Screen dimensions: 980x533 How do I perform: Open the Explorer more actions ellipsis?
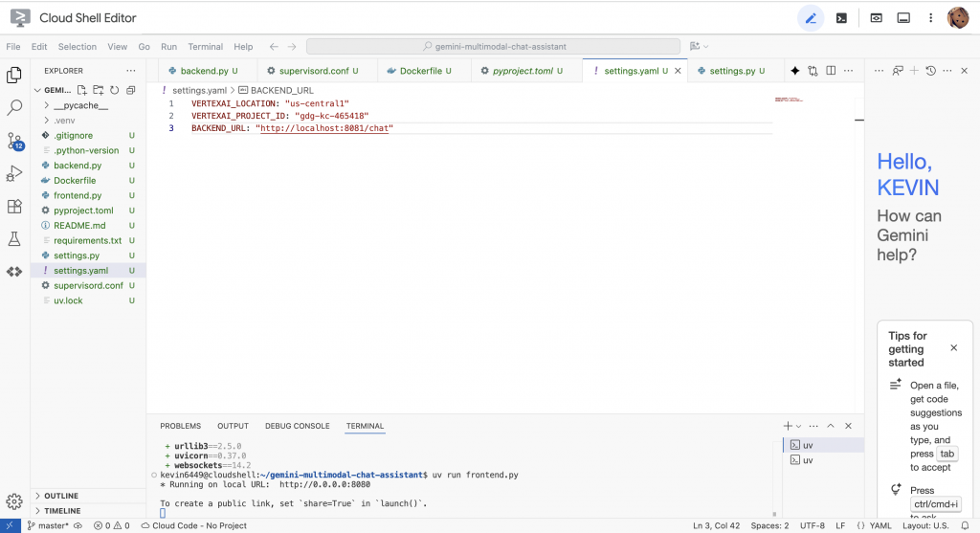[x=130, y=71]
